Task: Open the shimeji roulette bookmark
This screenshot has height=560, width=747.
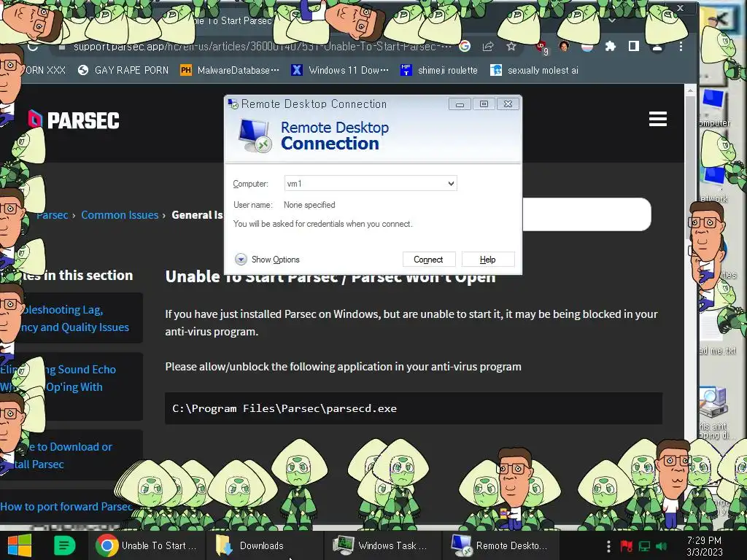Action: click(438, 71)
